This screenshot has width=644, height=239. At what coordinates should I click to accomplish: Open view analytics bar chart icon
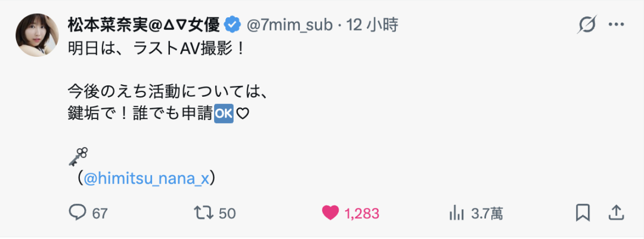[x=456, y=213]
